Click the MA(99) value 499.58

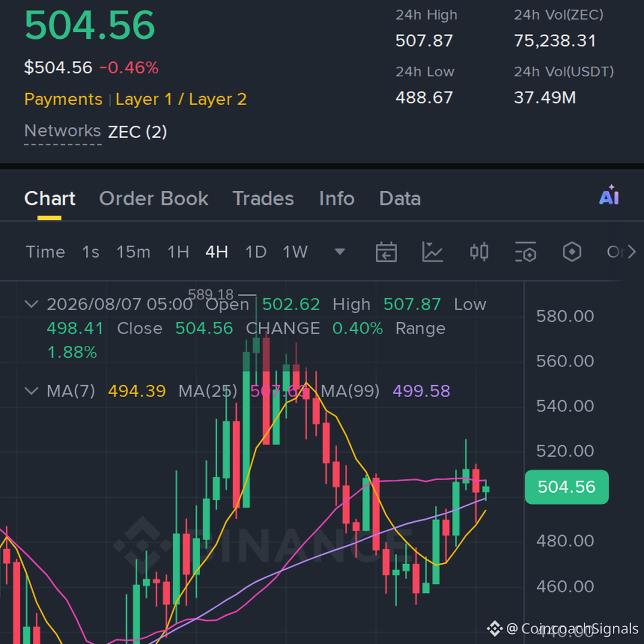(422, 391)
